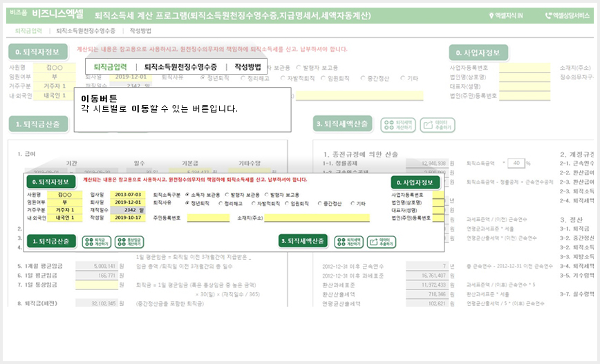Go to 작성방법 in the top navigation bar
The image size is (600, 364).
pyautogui.click(x=140, y=31)
